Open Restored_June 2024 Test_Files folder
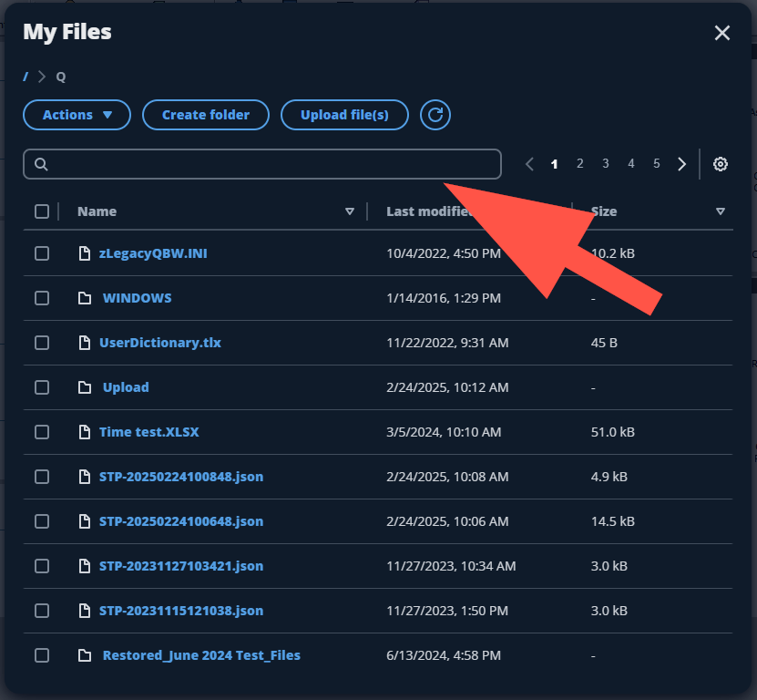 (x=202, y=655)
